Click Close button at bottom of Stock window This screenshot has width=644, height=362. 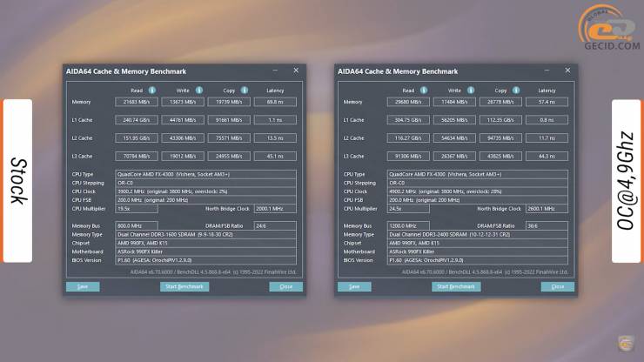[x=285, y=287]
